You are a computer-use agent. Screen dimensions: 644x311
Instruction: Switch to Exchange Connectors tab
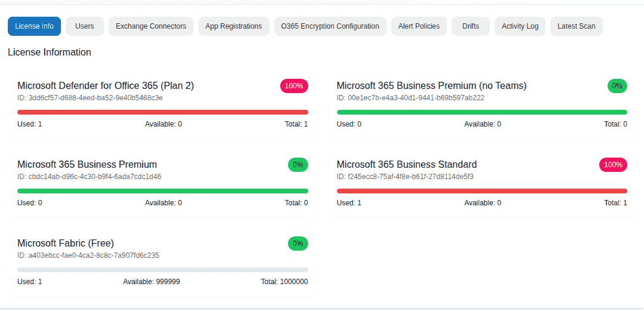point(151,26)
